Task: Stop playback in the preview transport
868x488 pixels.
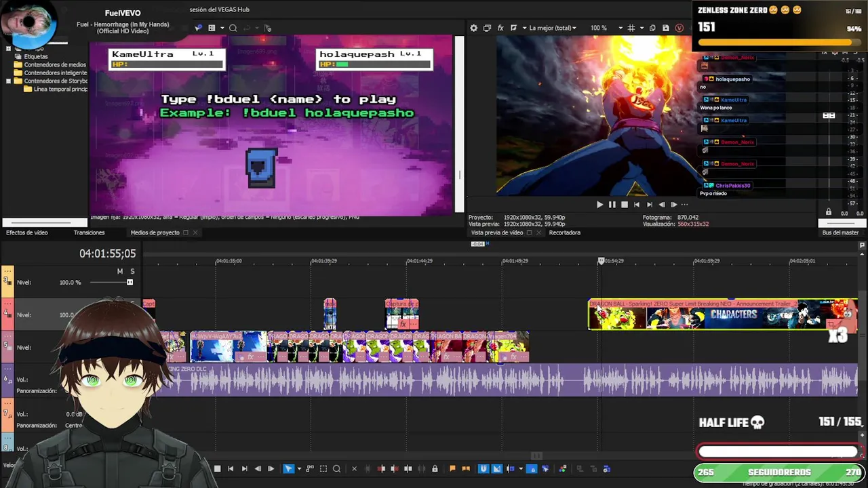Action: click(x=625, y=204)
